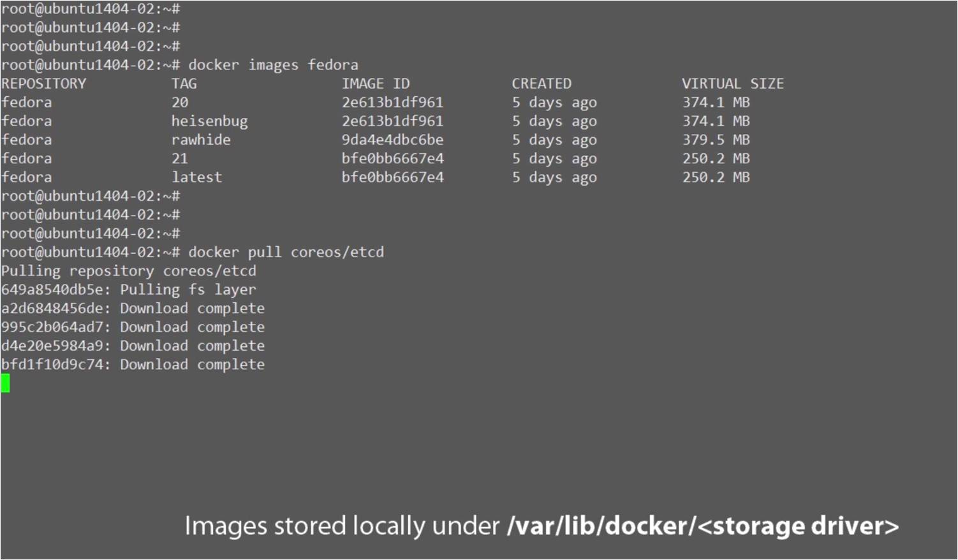This screenshot has width=958, height=560.
Task: Click the 'docker pull coreos/etcd' command
Action: pos(286,252)
